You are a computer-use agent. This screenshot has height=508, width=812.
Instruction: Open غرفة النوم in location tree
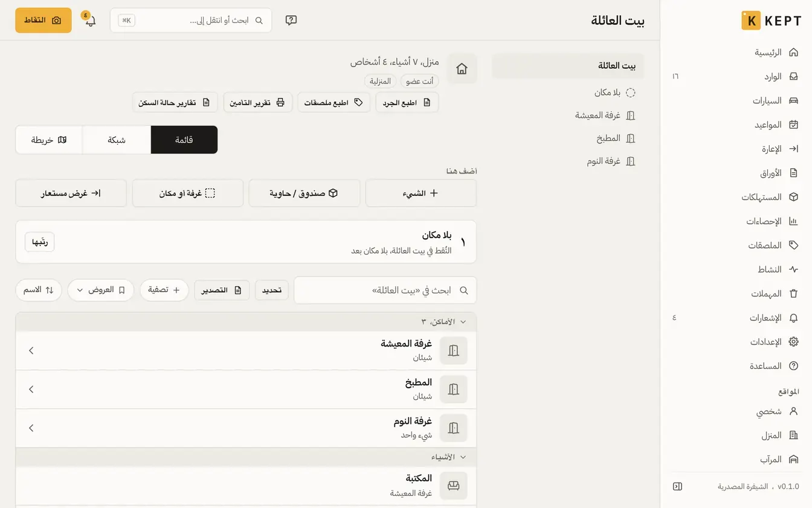tap(568, 161)
